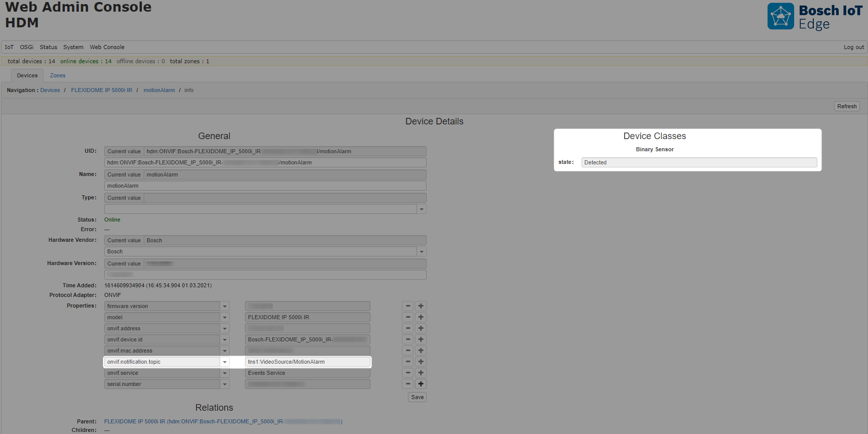Remove onvif.notification.topic property with minus
Viewport: 868px width, 434px height.
pyautogui.click(x=408, y=362)
